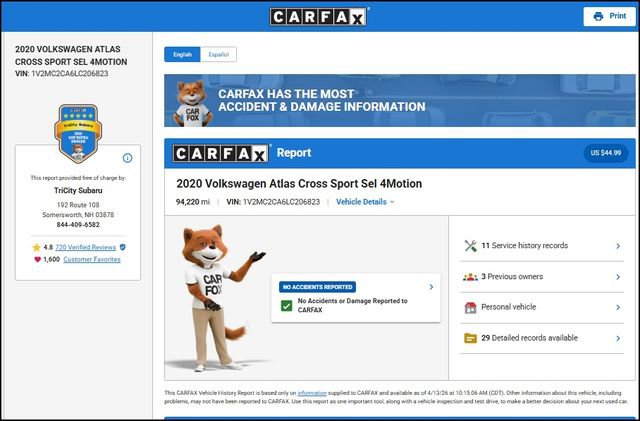Select the English language tab
The image size is (640, 421).
tap(182, 54)
